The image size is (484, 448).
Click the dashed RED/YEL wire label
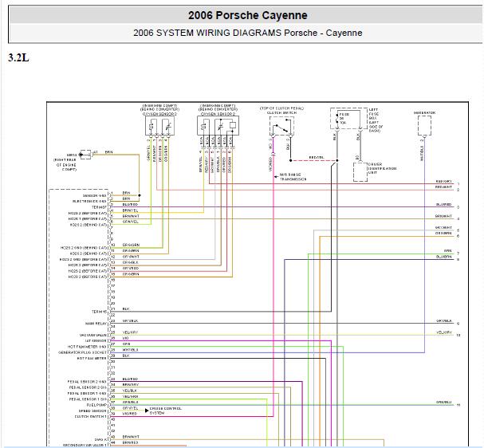click(317, 157)
